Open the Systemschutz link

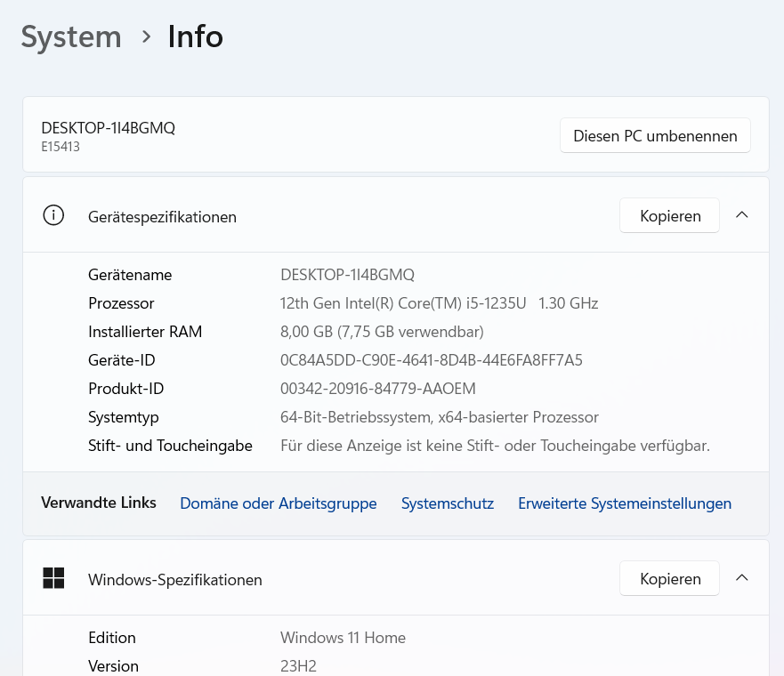point(448,503)
